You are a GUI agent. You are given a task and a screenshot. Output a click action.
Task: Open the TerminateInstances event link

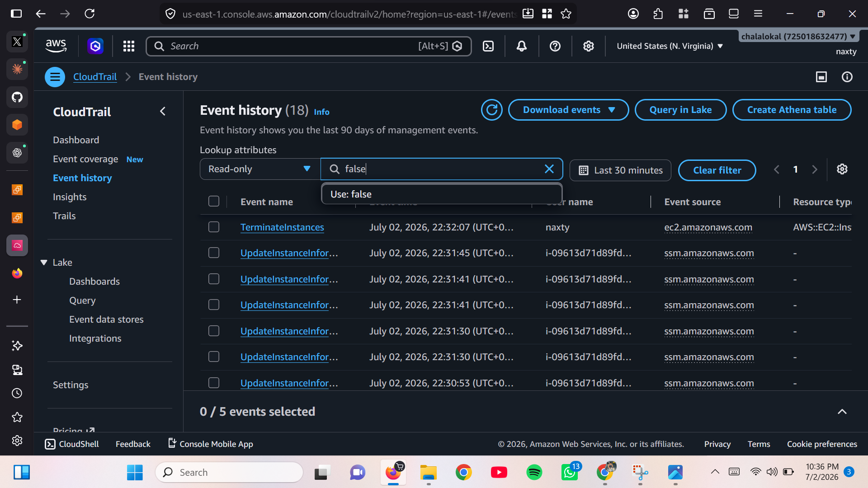[282, 227]
